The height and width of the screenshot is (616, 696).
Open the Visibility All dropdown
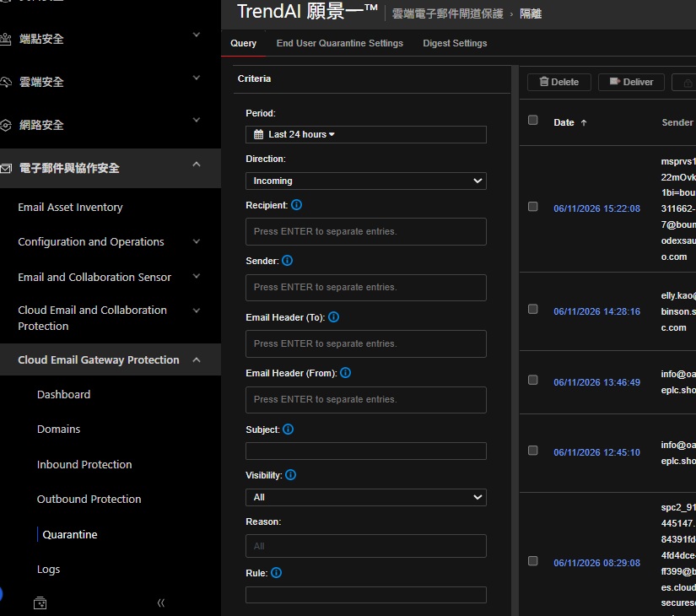click(x=366, y=497)
